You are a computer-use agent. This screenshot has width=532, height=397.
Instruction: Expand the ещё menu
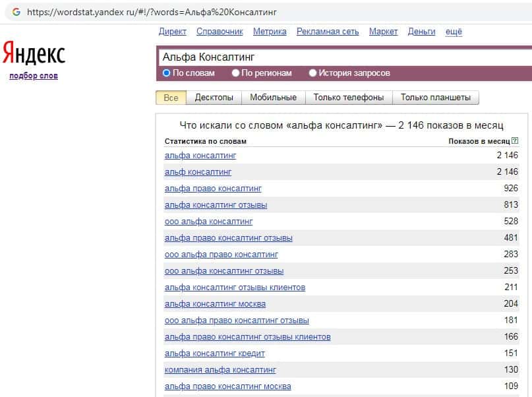(454, 32)
